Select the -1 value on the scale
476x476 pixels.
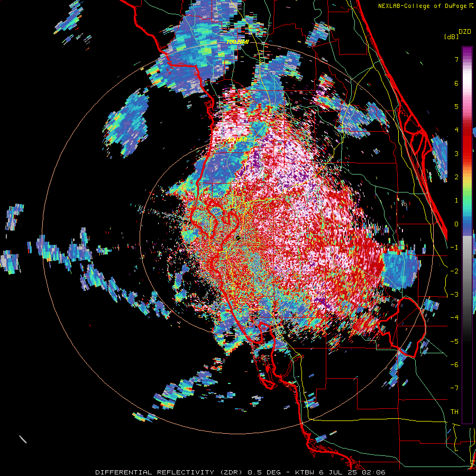[454, 248]
